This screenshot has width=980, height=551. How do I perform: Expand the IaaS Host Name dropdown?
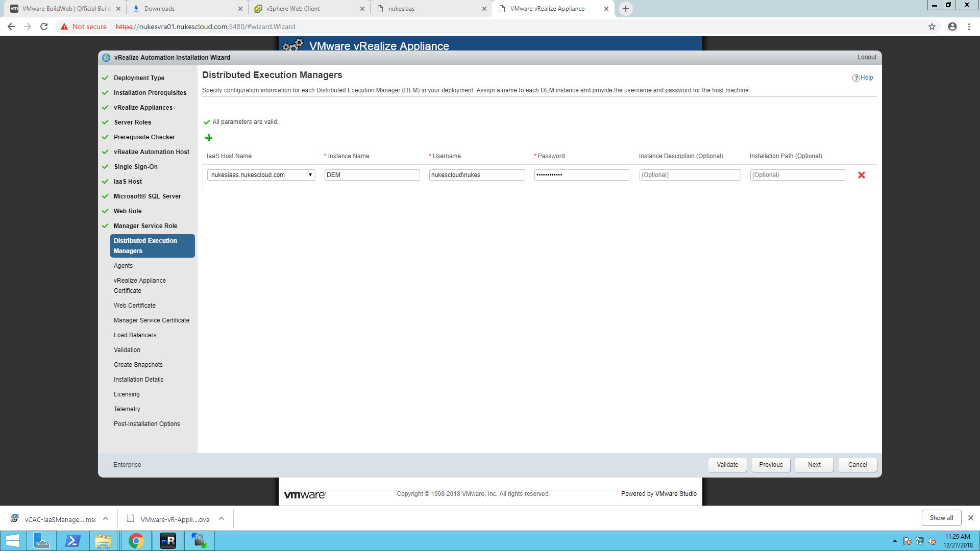(x=261, y=175)
